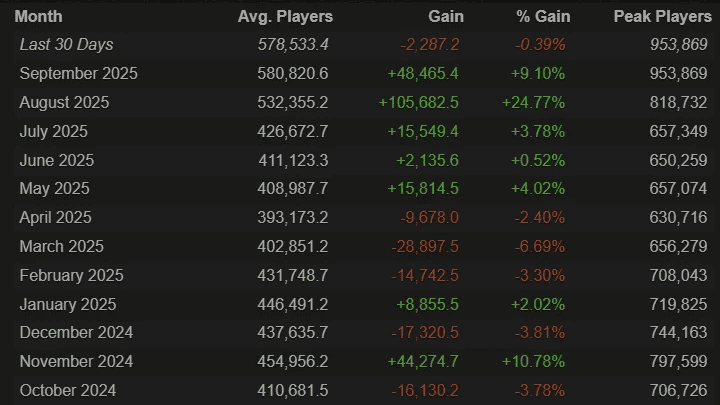720x405 pixels.
Task: Click the 818,732 peak players value
Action: [678, 103]
